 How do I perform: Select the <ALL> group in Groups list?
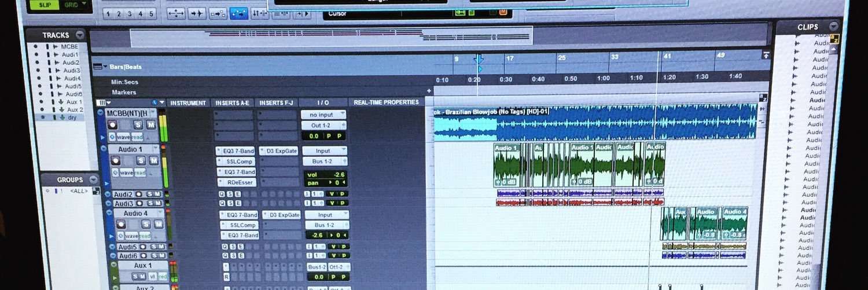coord(78,192)
